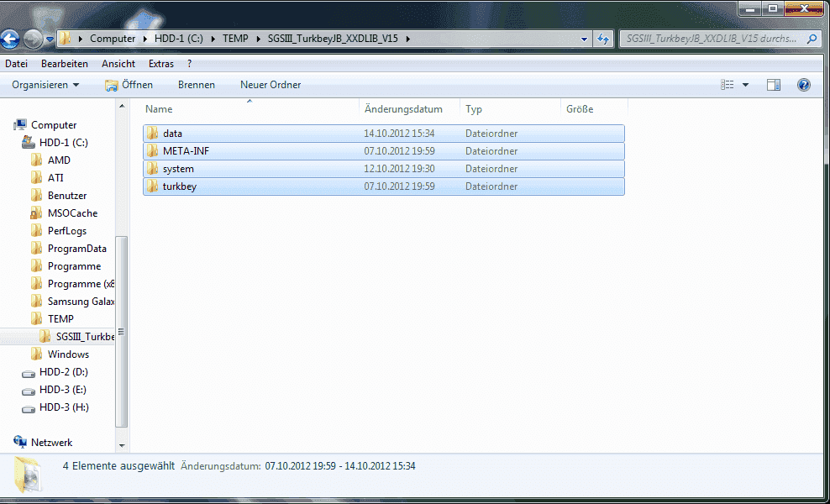Select the system folder icon
The height and width of the screenshot is (504, 830).
152,169
